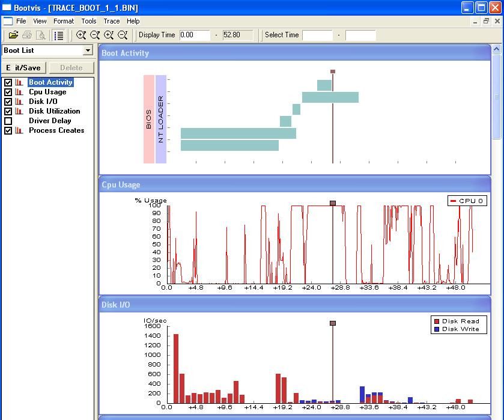The width and height of the screenshot is (504, 420).
Task: Click the second Select Time field
Action: tap(360, 35)
